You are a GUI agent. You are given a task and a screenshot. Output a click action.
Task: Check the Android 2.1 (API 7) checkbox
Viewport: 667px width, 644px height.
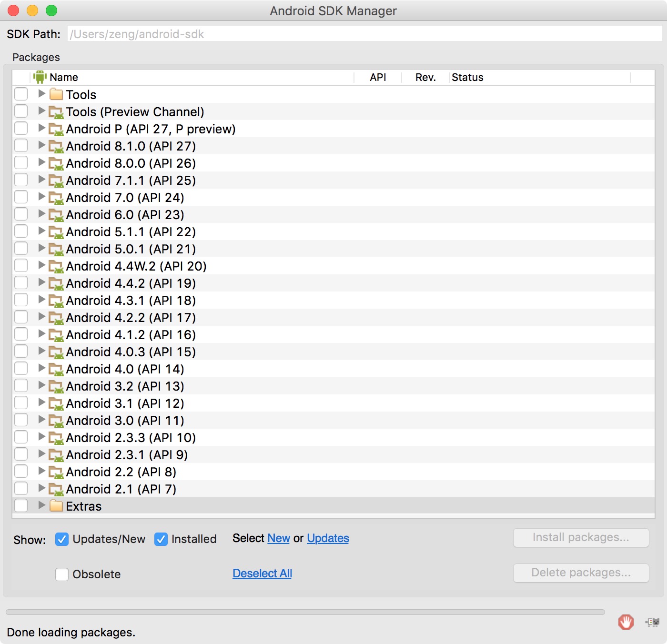[x=21, y=489]
